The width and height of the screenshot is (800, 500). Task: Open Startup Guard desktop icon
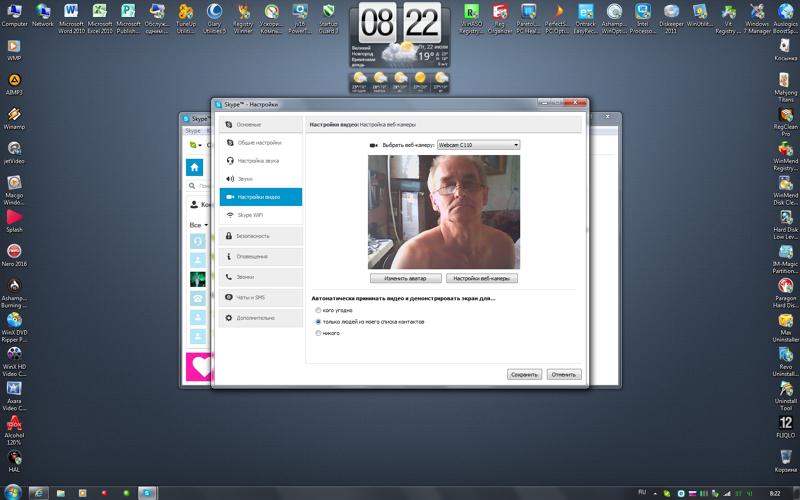(x=328, y=18)
